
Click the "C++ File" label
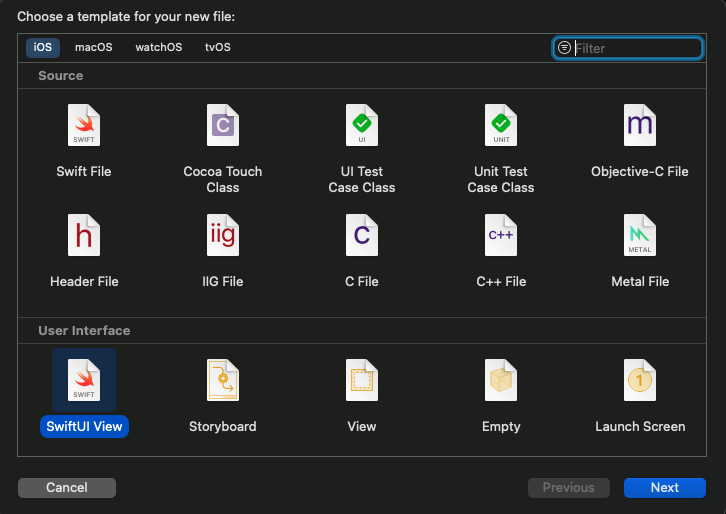click(x=501, y=282)
